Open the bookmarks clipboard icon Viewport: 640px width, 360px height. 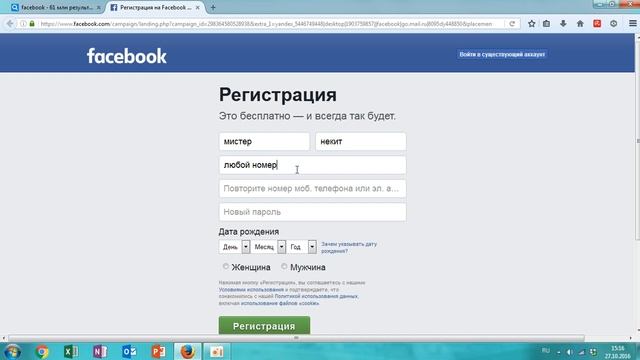pyautogui.click(x=547, y=24)
